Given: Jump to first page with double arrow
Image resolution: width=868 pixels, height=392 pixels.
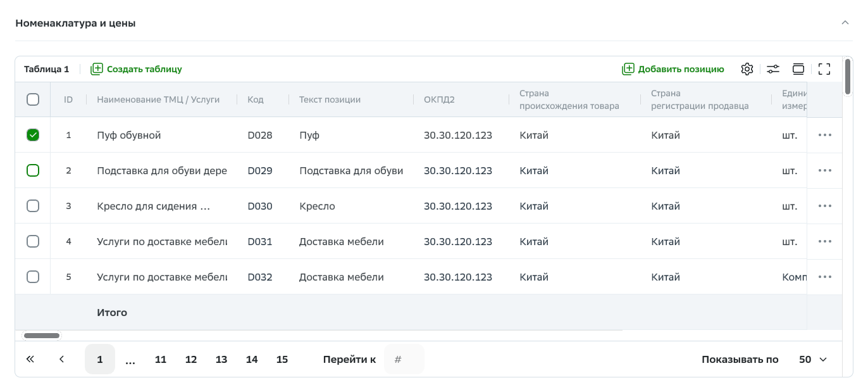Looking at the screenshot, I should (x=30, y=359).
